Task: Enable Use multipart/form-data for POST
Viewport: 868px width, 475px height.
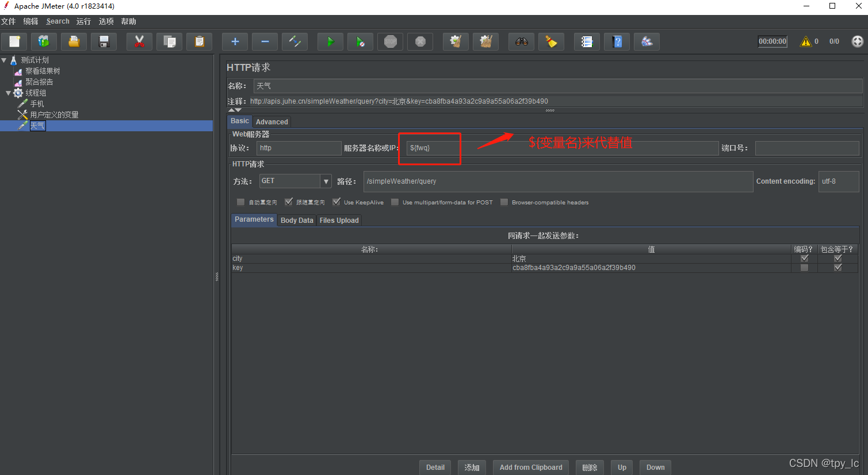Action: tap(395, 202)
